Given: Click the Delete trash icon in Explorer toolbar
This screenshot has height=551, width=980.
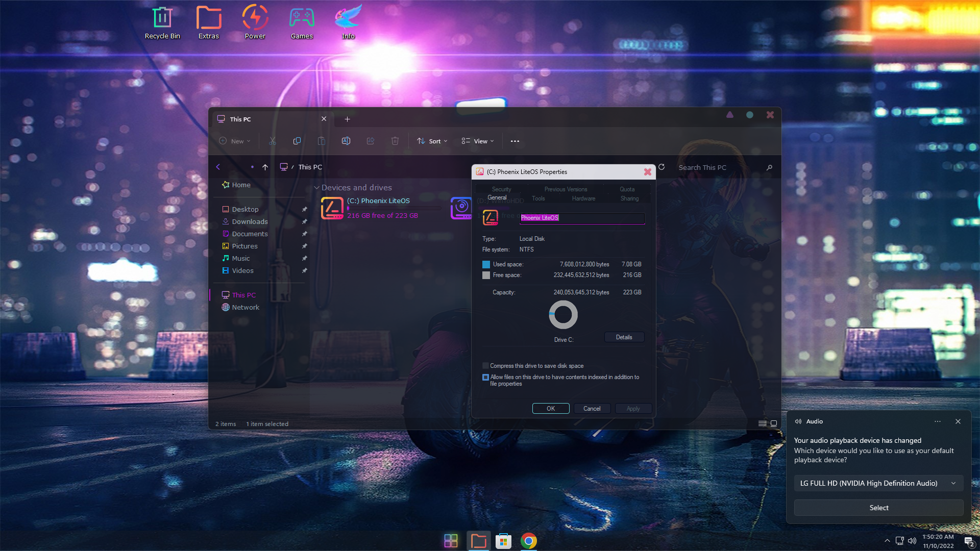Looking at the screenshot, I should click(x=395, y=141).
